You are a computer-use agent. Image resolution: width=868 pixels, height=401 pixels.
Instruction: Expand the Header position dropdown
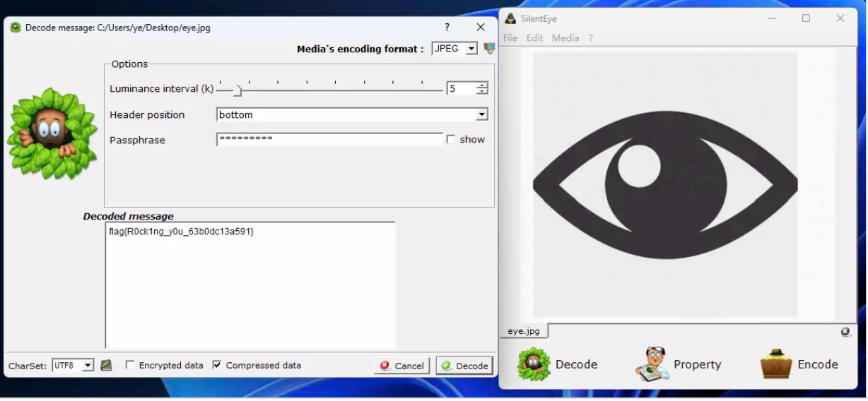pyautogui.click(x=481, y=114)
